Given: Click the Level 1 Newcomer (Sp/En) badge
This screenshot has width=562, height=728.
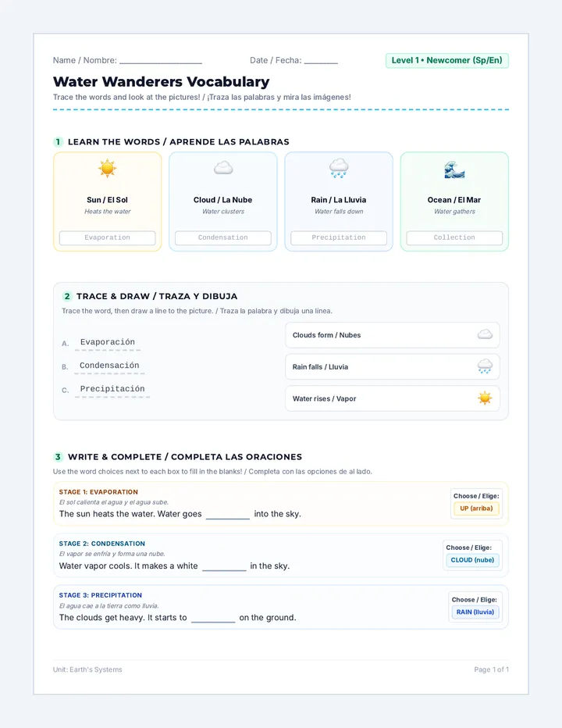Looking at the screenshot, I should [x=447, y=60].
